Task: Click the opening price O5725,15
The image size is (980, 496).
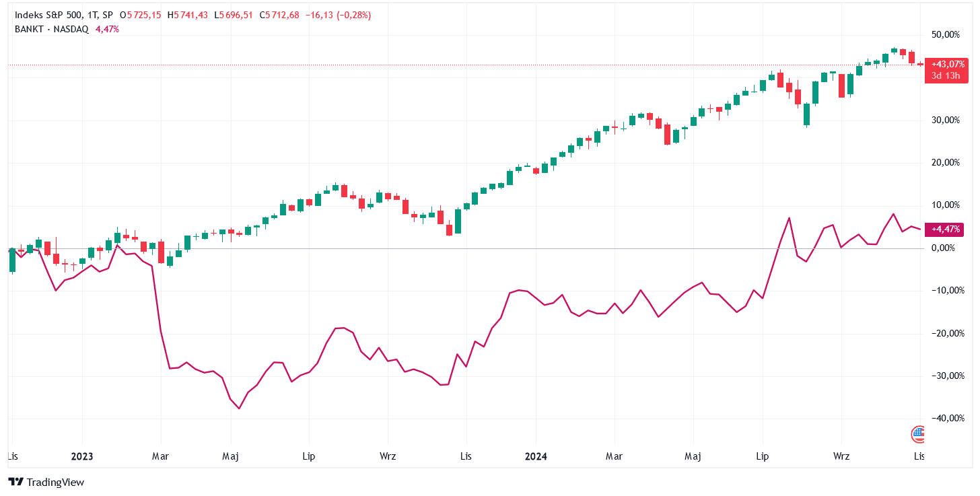Action: coord(140,15)
